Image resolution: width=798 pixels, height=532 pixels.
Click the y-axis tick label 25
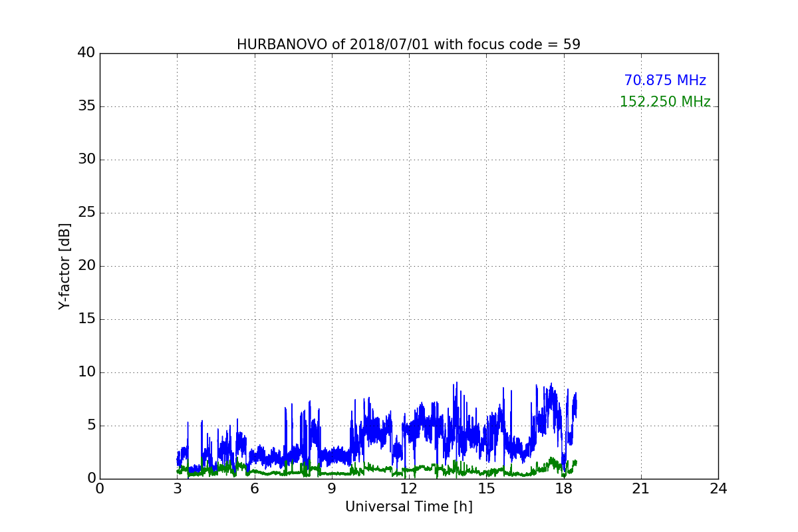[86, 213]
